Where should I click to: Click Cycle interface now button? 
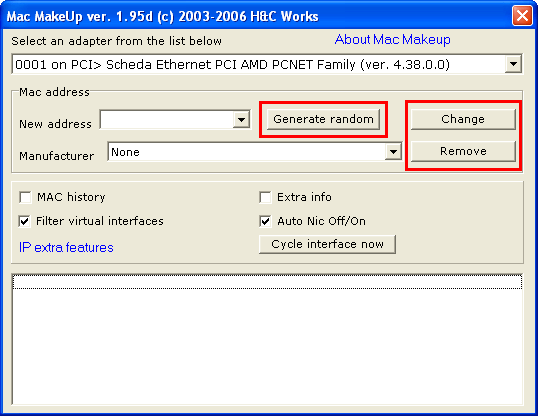(x=327, y=244)
